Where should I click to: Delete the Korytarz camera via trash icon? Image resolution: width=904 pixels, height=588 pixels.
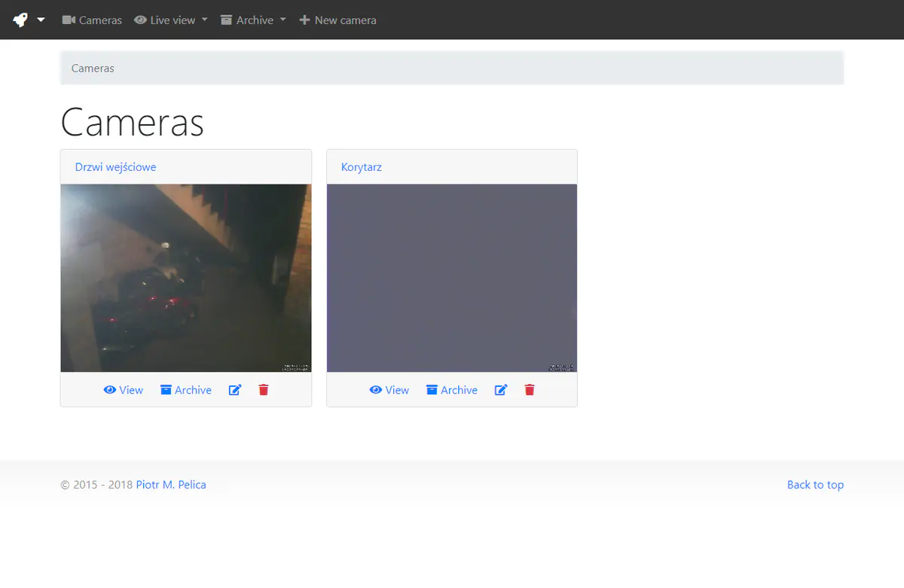(530, 390)
